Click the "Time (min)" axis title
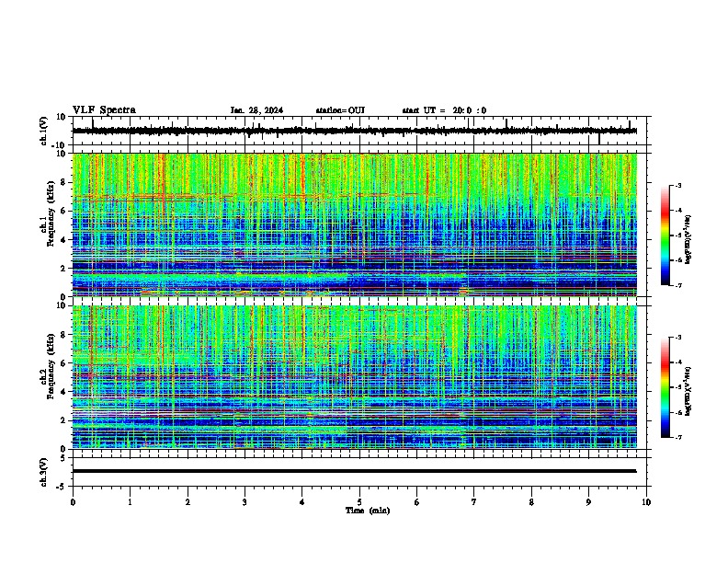 click(x=368, y=511)
